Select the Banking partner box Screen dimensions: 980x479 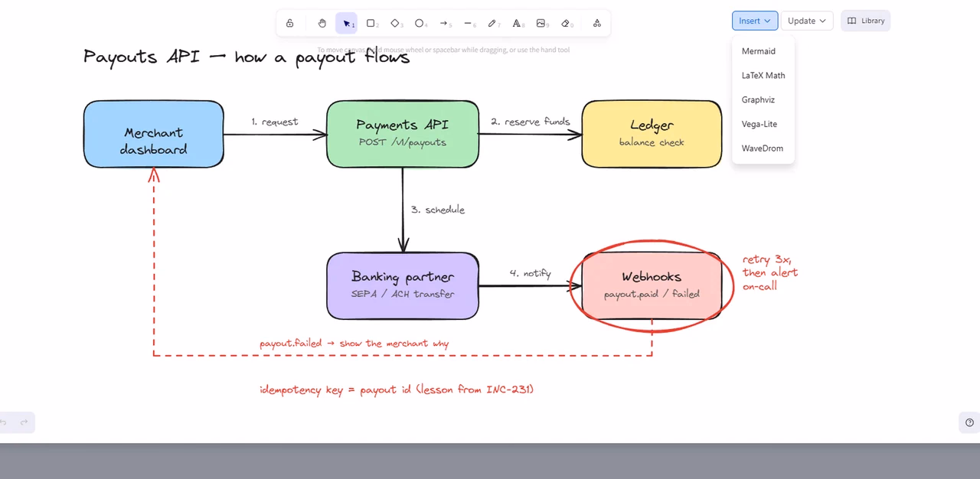point(403,285)
